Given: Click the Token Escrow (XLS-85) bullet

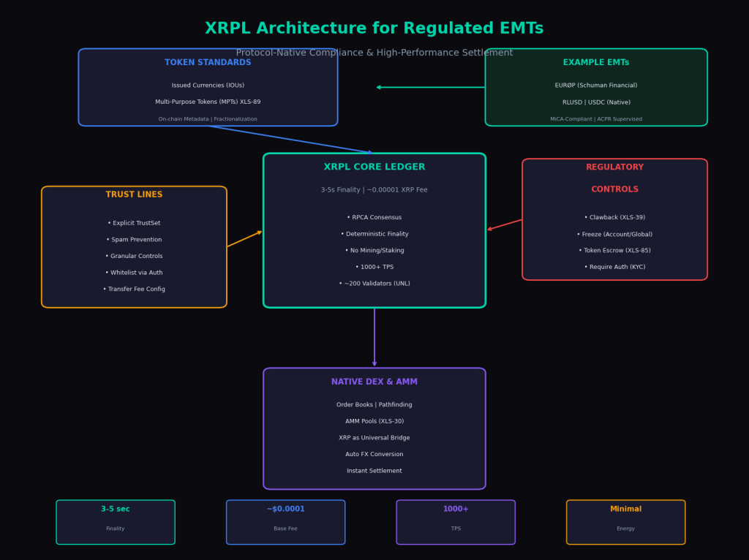Looking at the screenshot, I should coord(614,251).
